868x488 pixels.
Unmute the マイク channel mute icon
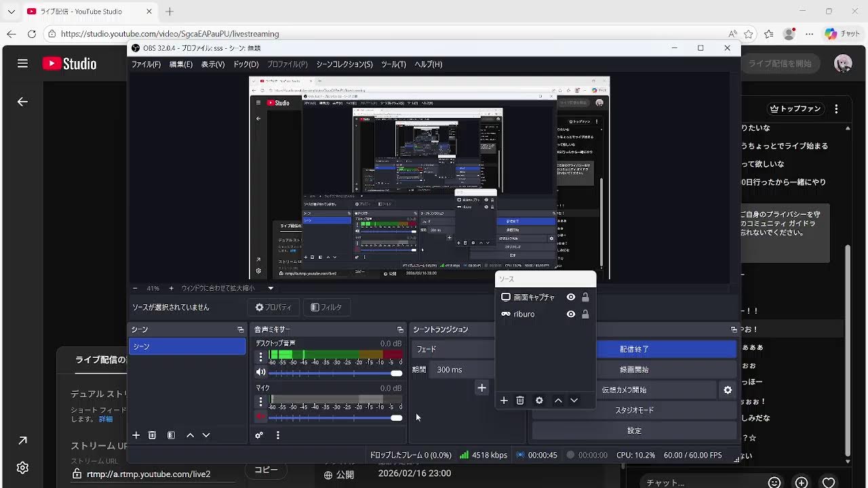pyautogui.click(x=260, y=417)
